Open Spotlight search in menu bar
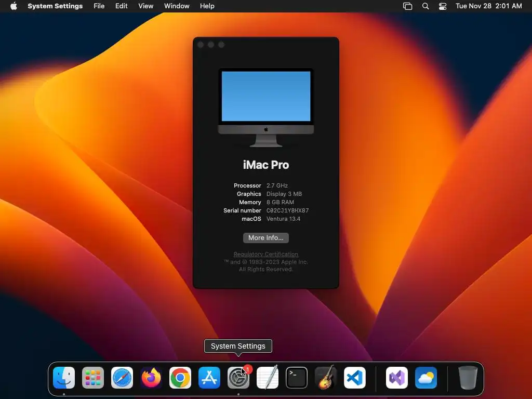The height and width of the screenshot is (399, 532). (x=425, y=6)
